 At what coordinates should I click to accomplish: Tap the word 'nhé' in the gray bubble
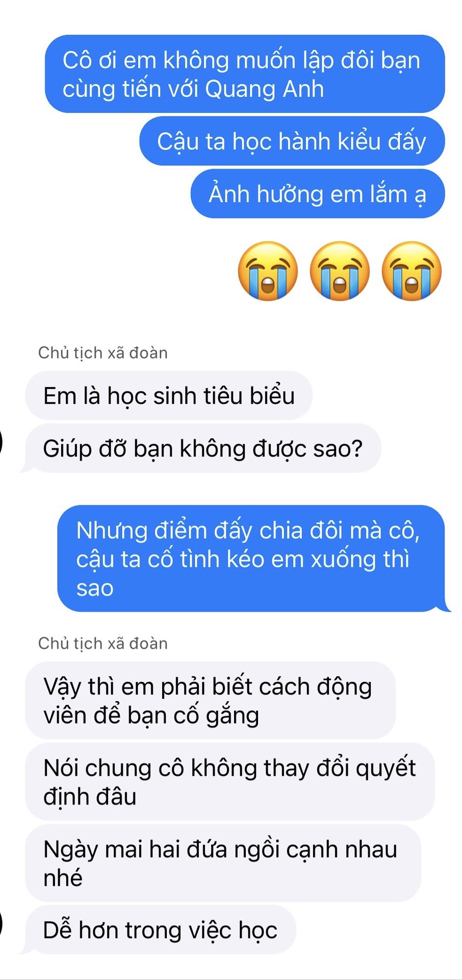tap(63, 878)
